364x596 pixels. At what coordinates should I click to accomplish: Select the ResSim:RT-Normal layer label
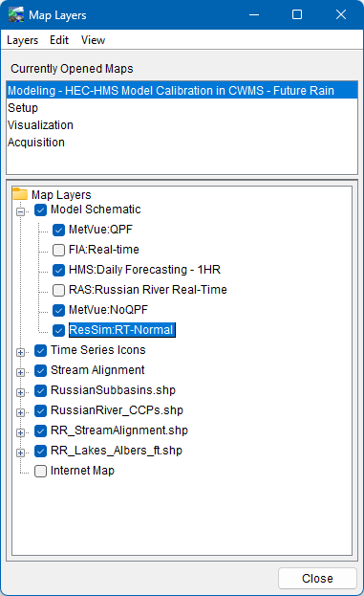[121, 329]
